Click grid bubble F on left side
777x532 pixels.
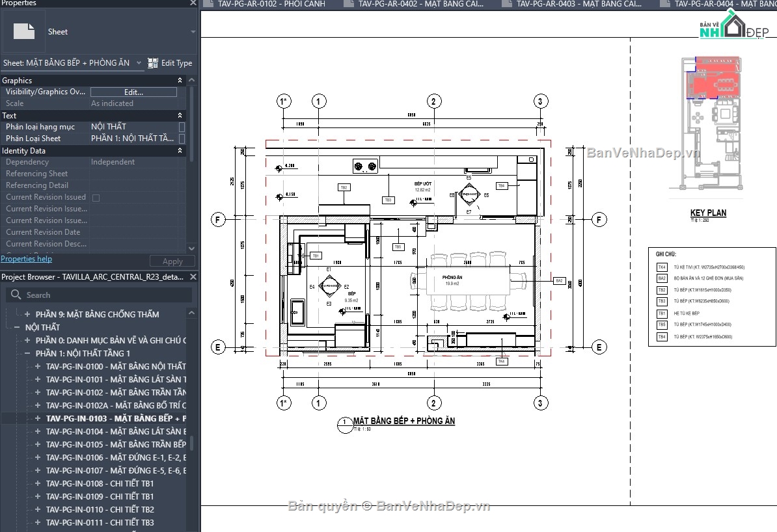218,219
